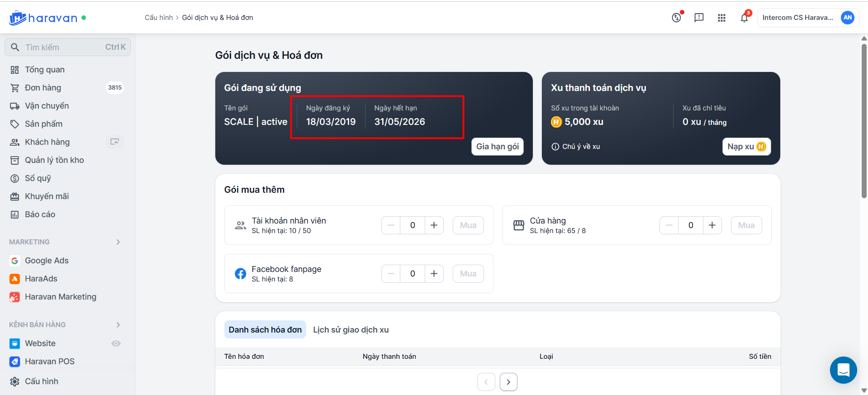Click Mua for Facebook fanpage
The height and width of the screenshot is (395, 868).
tap(468, 274)
